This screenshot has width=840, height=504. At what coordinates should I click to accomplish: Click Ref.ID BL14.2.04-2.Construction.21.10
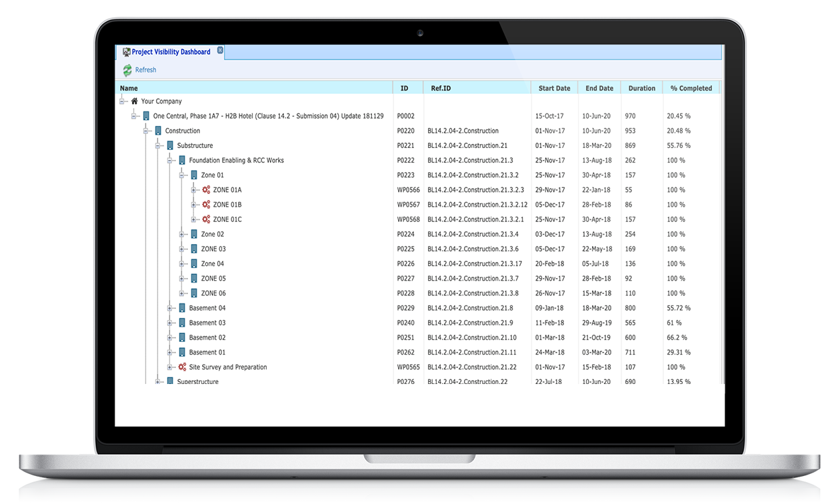tap(472, 338)
